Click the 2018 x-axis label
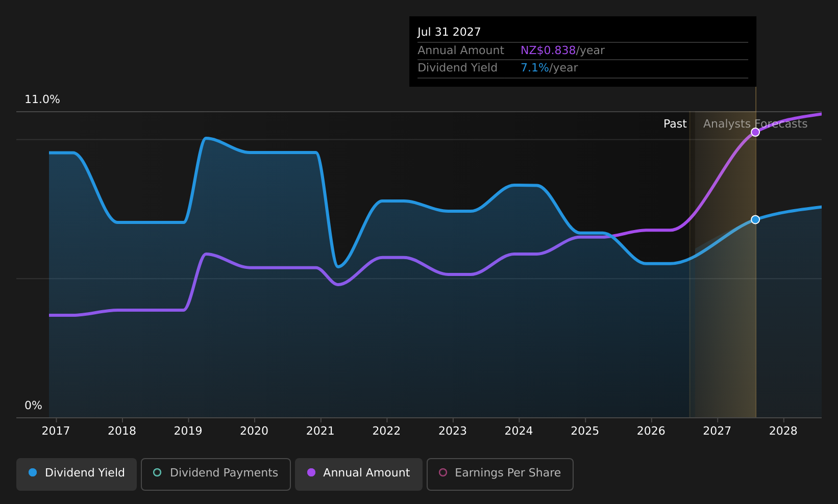The height and width of the screenshot is (504, 838). click(x=122, y=431)
